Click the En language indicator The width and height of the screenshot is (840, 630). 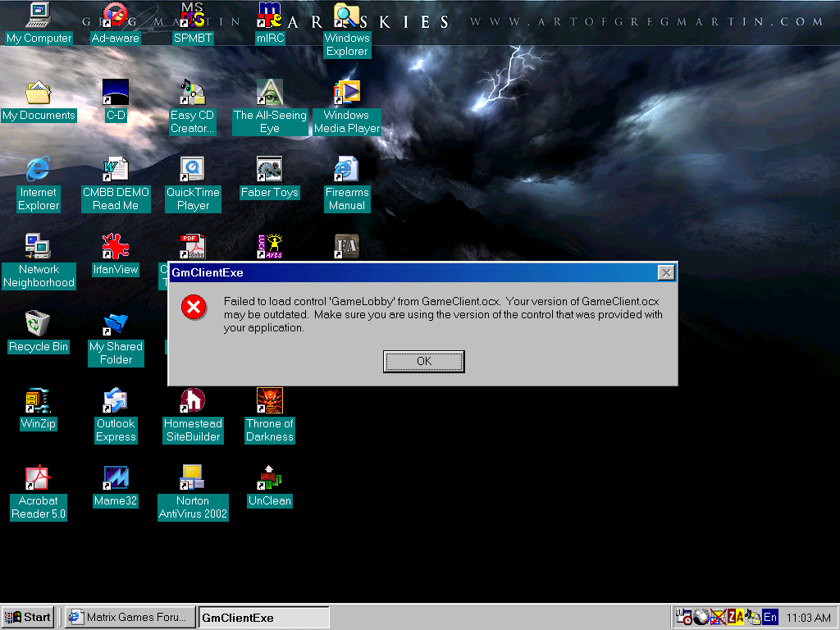[x=769, y=617]
